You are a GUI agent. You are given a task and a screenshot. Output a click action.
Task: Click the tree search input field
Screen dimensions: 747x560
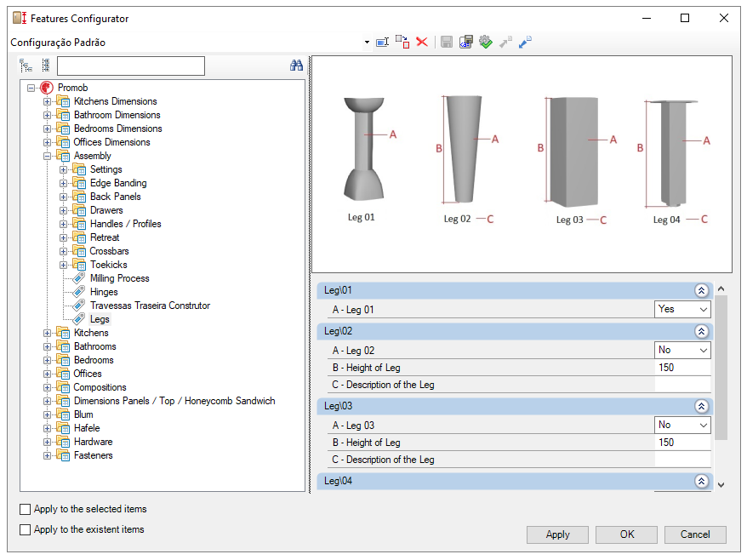tap(131, 66)
